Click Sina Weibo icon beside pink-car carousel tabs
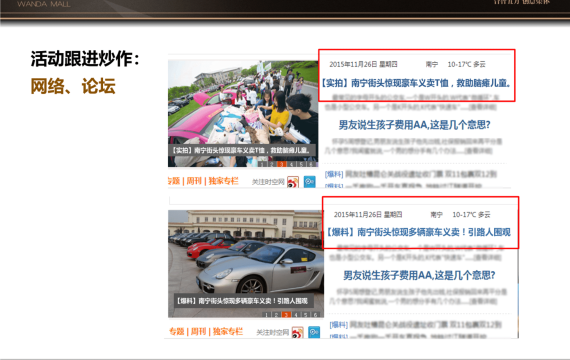Image resolution: width=570 pixels, height=360 pixels. pyautogui.click(x=293, y=182)
